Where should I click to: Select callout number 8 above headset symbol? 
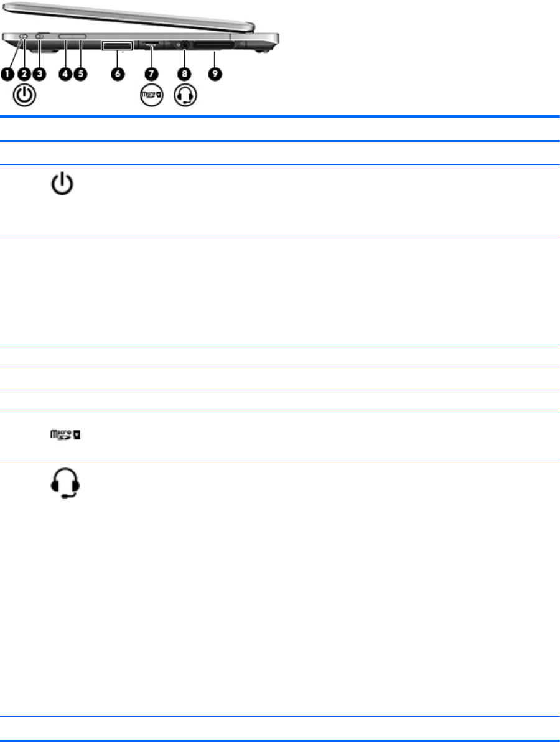tap(184, 74)
